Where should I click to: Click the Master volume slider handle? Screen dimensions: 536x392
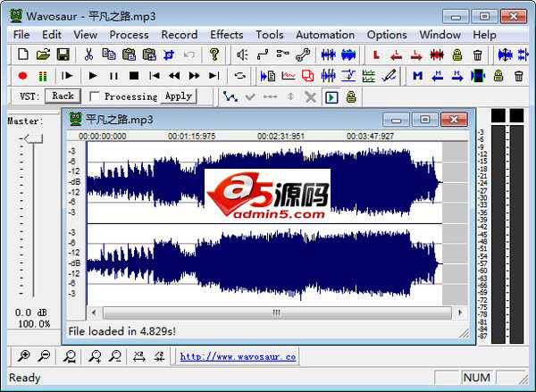33,138
